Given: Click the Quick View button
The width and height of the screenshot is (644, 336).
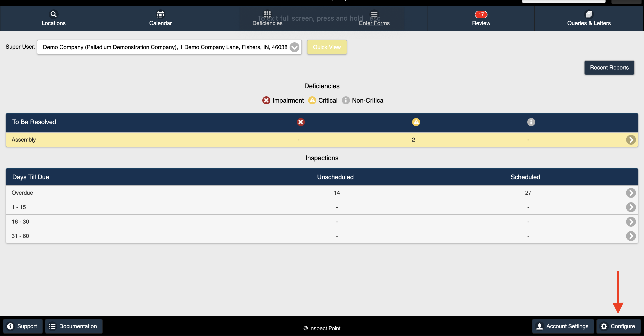Looking at the screenshot, I should tap(327, 47).
